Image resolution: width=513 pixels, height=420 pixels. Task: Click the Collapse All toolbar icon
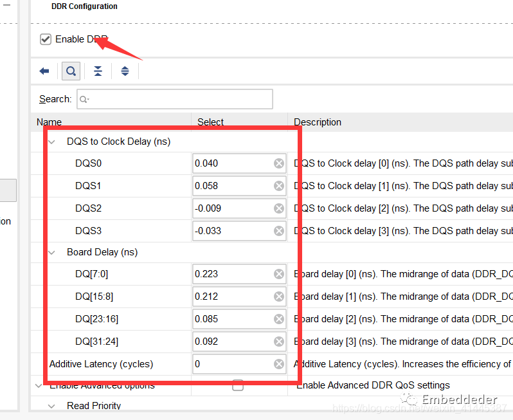[x=98, y=71]
